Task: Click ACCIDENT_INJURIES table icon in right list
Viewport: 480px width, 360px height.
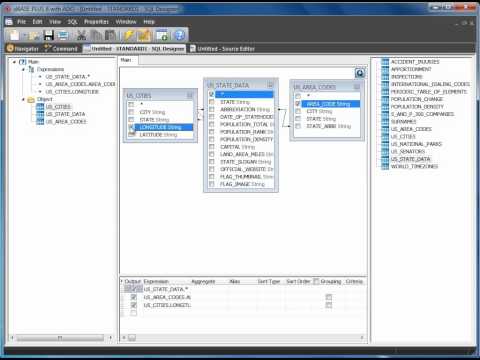Action: click(385, 62)
